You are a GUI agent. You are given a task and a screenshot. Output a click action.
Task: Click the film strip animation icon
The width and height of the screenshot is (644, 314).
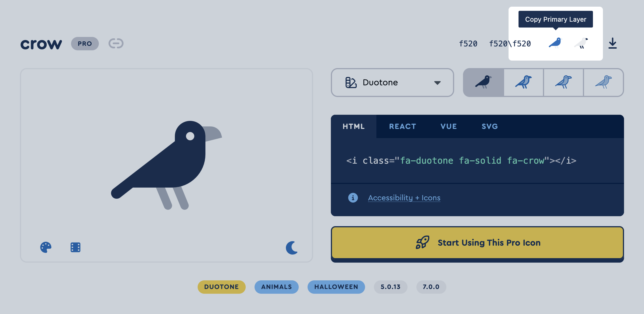(x=75, y=247)
